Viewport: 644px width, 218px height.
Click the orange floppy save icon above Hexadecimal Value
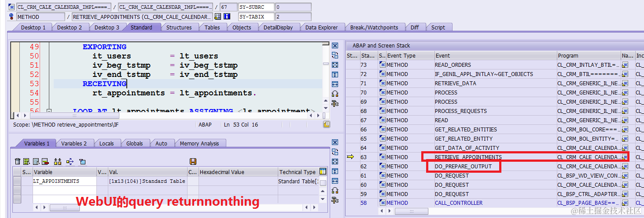[193, 161]
